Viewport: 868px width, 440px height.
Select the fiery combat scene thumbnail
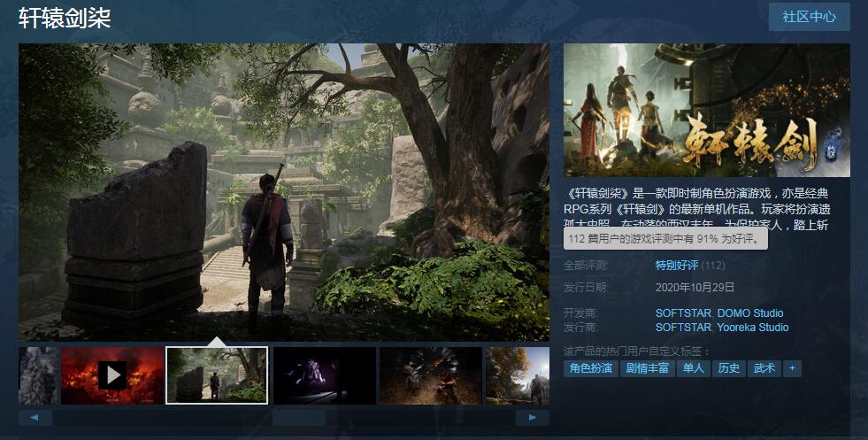[x=430, y=375]
